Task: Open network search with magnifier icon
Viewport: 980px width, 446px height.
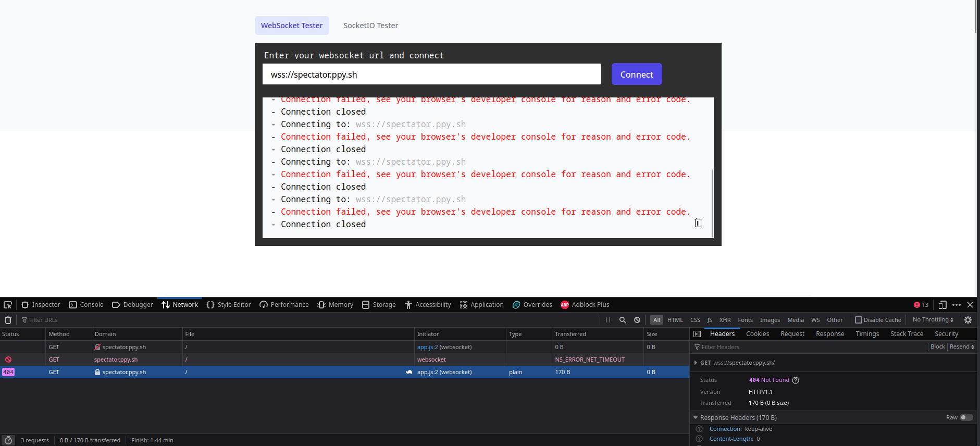Action: click(623, 320)
